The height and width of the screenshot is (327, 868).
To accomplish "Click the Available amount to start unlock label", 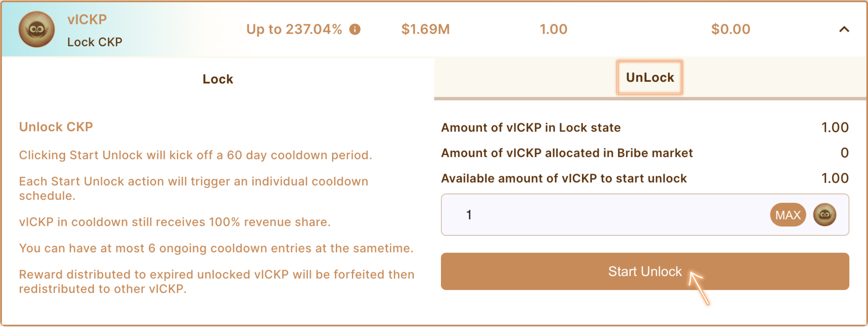I will (x=564, y=178).
